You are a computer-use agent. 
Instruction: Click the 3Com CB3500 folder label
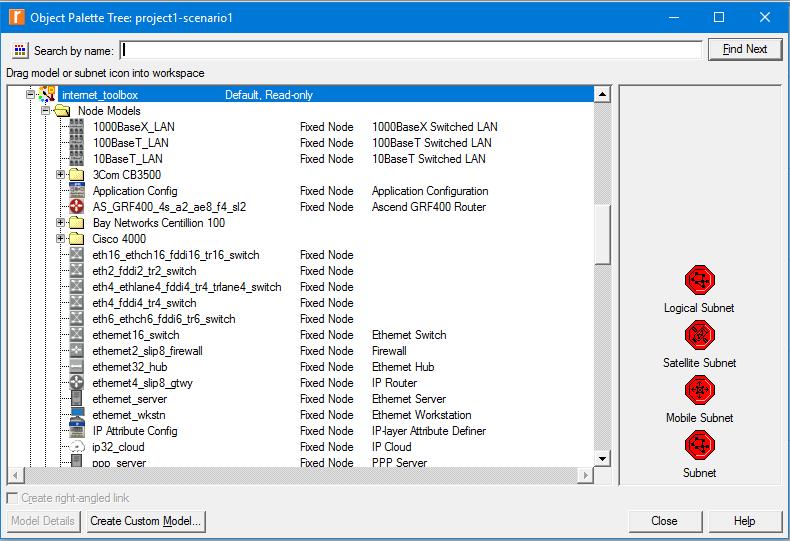(126, 175)
